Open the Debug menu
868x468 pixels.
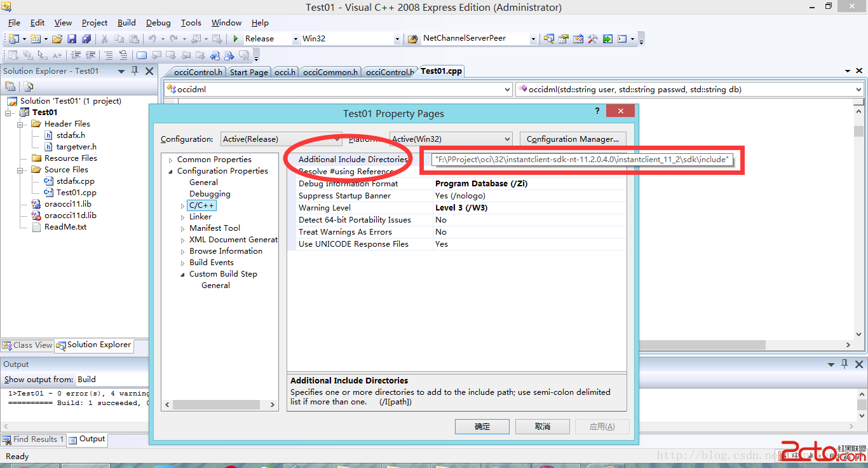158,22
